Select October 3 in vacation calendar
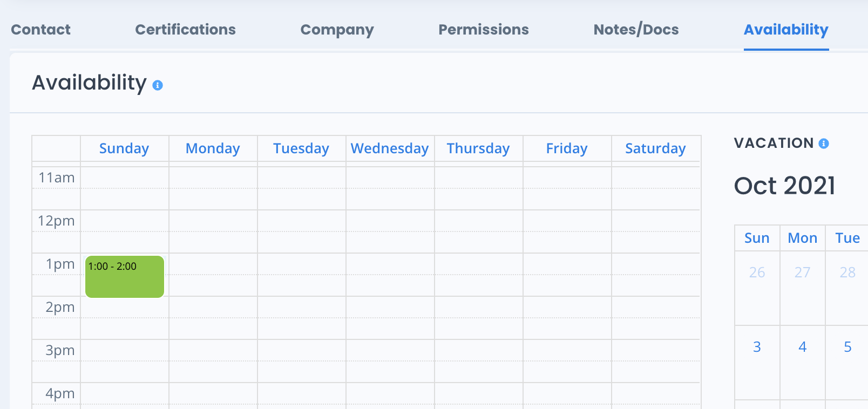 (757, 347)
